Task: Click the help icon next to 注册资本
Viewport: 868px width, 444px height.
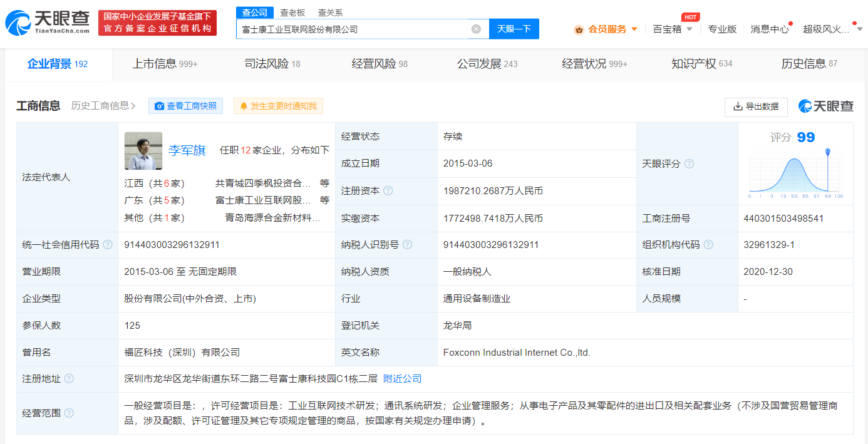Action: [388, 191]
